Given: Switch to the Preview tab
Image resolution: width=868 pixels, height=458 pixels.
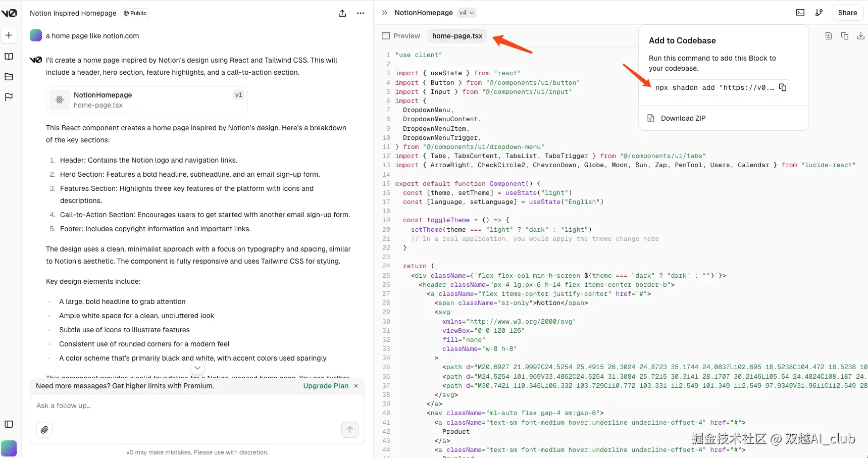Looking at the screenshot, I should [401, 36].
